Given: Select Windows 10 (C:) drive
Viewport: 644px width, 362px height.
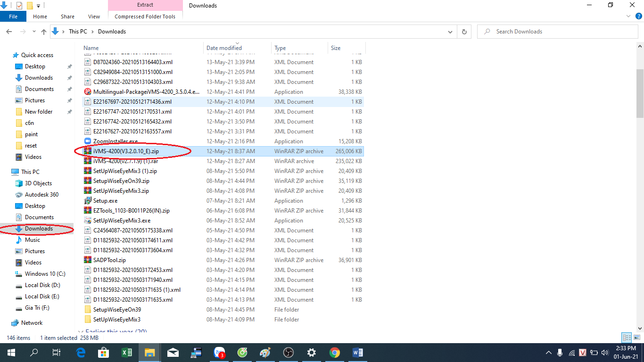Looking at the screenshot, I should point(45,274).
